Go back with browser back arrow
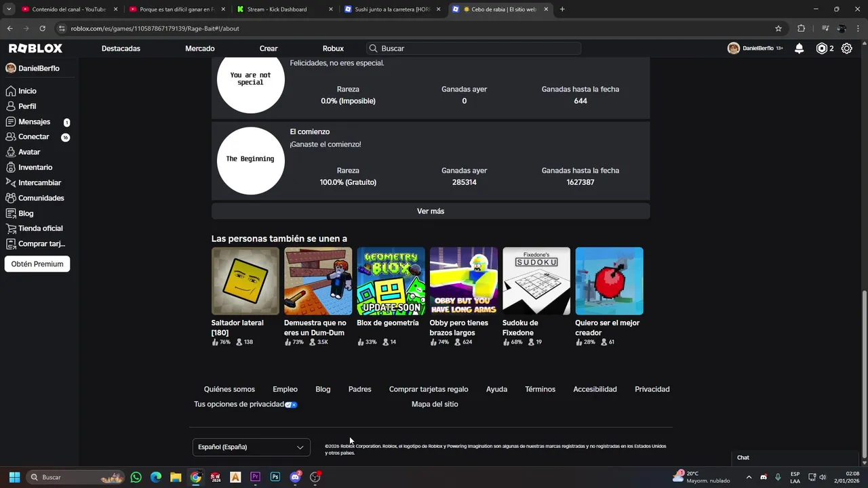 tap(9, 28)
